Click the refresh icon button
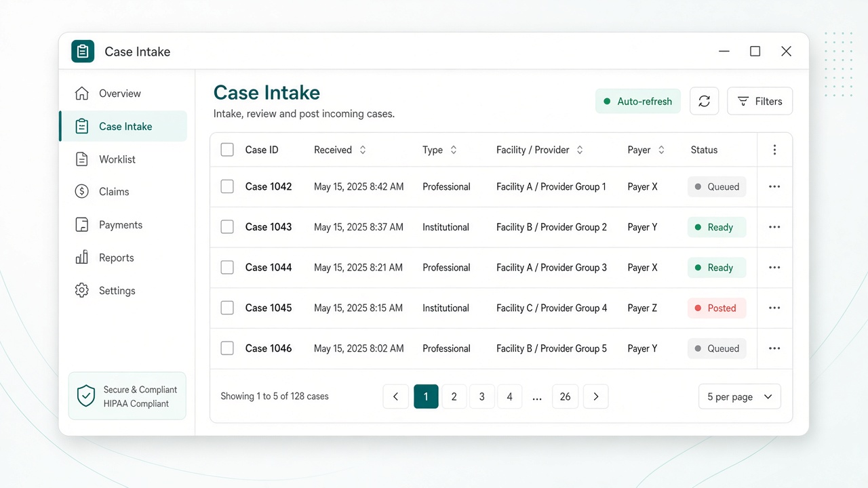This screenshot has width=868, height=488. pos(704,101)
